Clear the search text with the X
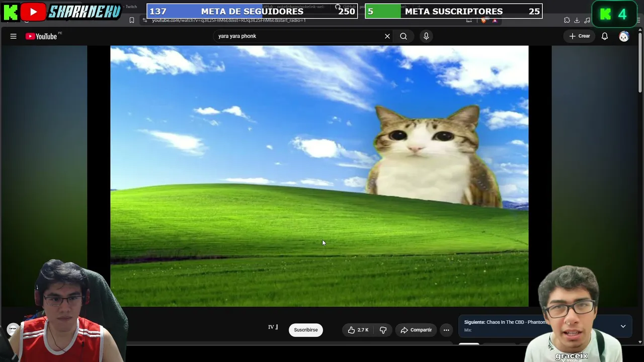 click(x=387, y=36)
